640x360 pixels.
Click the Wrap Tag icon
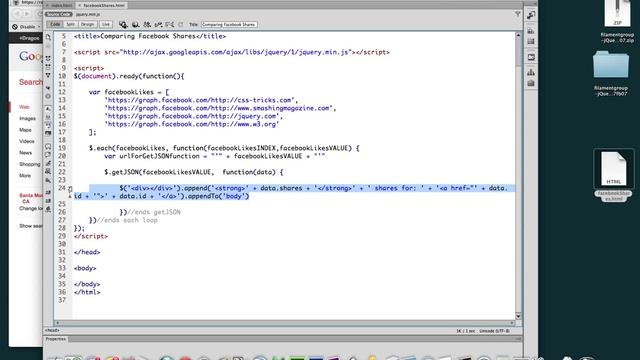tap(48, 163)
